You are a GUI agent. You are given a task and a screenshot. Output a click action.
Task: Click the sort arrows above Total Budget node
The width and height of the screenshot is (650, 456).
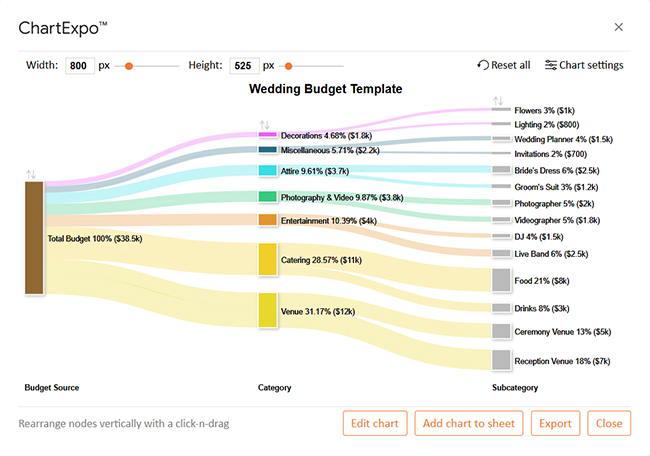tap(33, 174)
